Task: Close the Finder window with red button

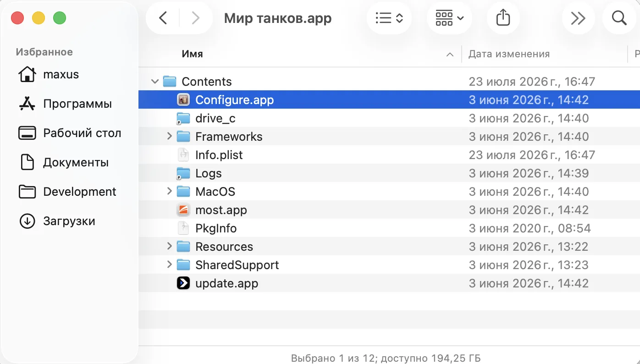Action: 17,18
